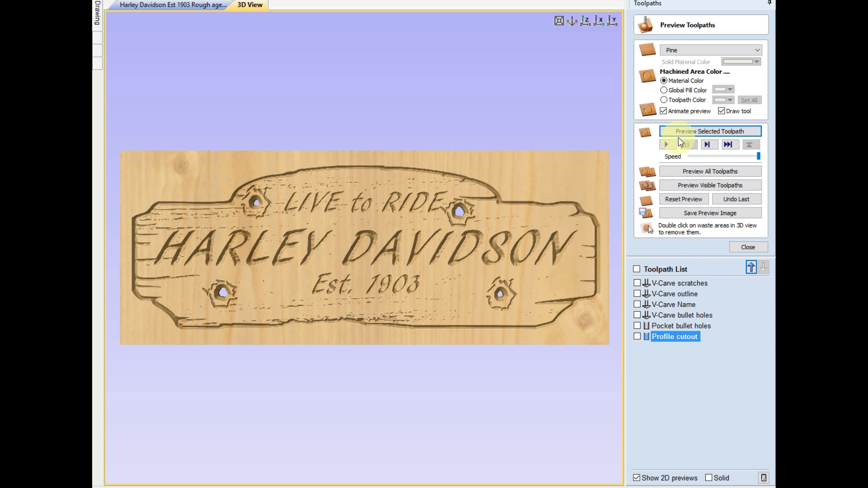The width and height of the screenshot is (868, 488).
Task: Click Save Preview Image button
Action: tap(710, 213)
